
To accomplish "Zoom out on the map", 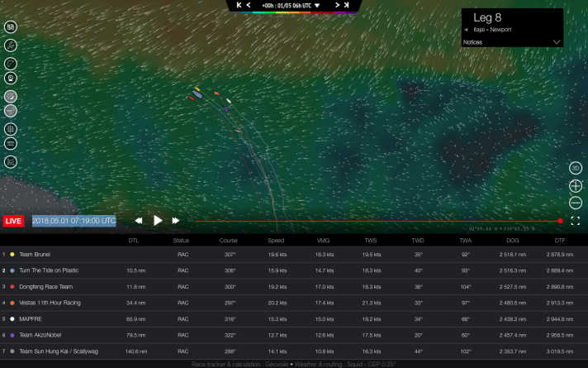I will coord(576,203).
